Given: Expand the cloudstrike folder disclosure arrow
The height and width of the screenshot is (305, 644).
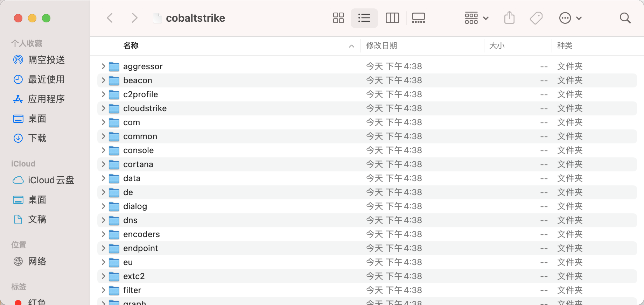Looking at the screenshot, I should [103, 108].
